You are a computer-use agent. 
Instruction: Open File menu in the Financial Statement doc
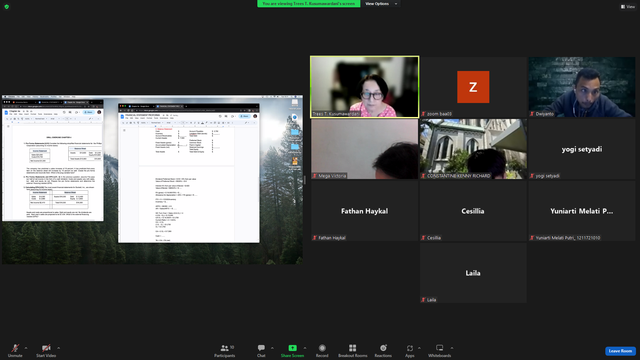(x=127, y=118)
